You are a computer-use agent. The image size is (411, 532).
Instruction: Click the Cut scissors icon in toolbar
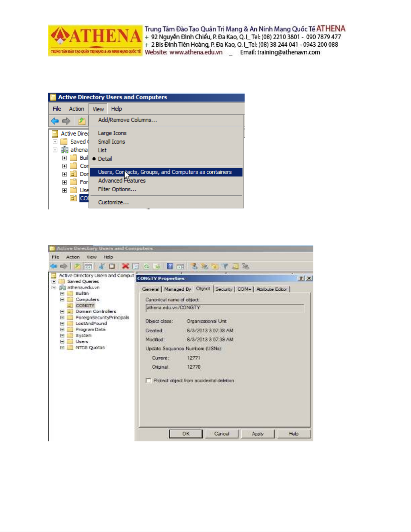tap(101, 266)
